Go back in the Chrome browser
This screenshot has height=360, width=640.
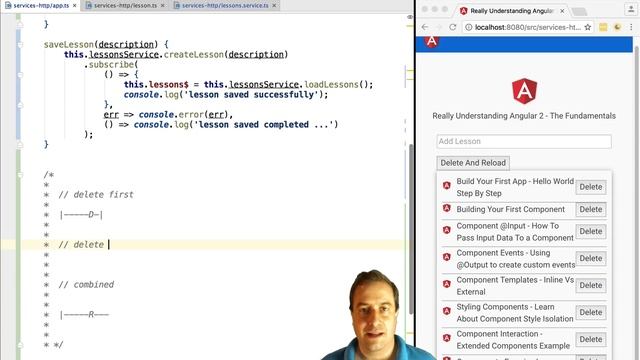[425, 27]
